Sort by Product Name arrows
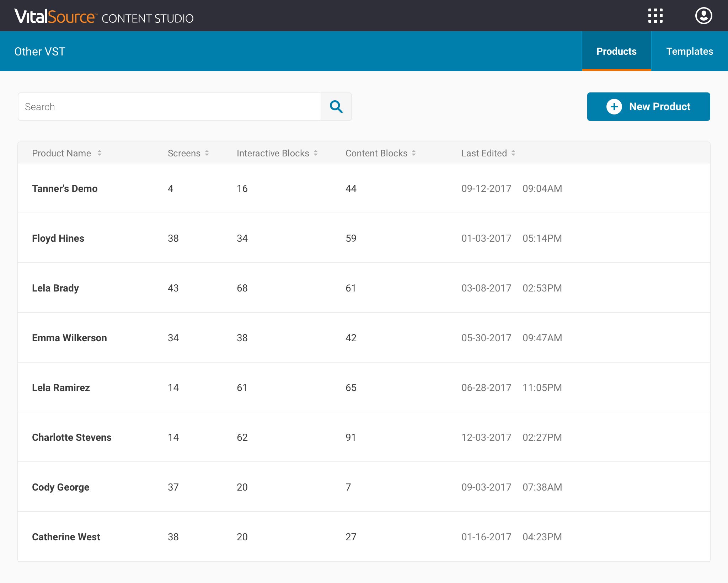Screen dimensions: 728x583 point(100,153)
